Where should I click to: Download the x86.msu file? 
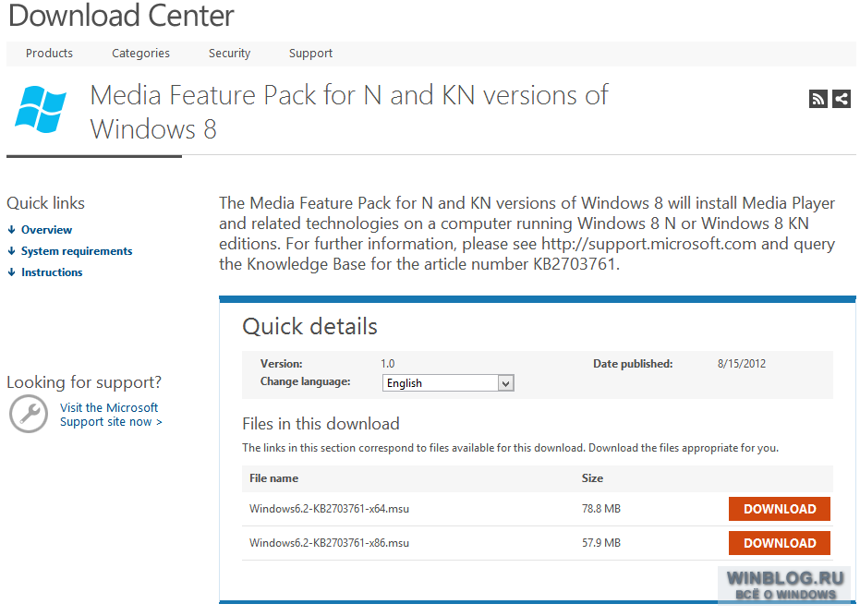pos(780,542)
